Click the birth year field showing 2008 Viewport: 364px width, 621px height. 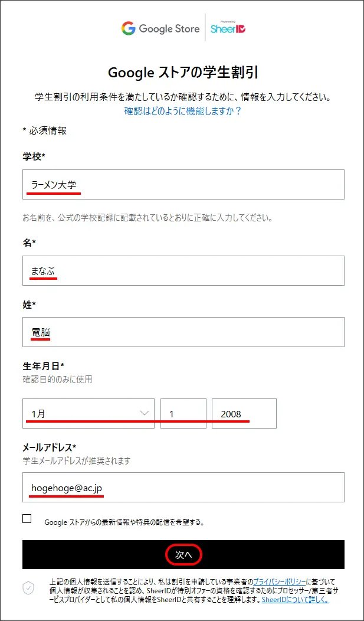pos(244,413)
